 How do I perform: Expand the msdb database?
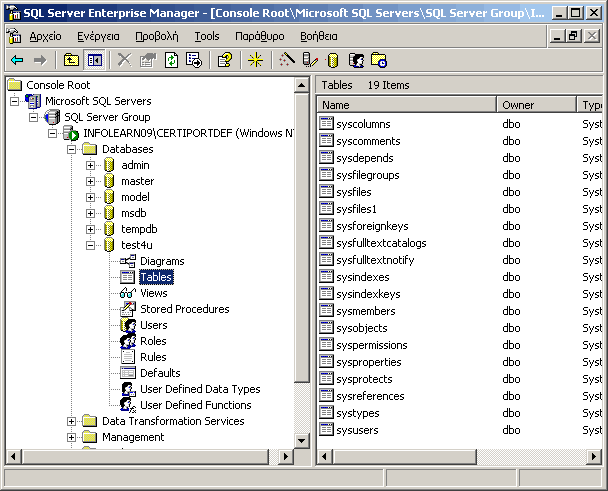click(x=90, y=213)
